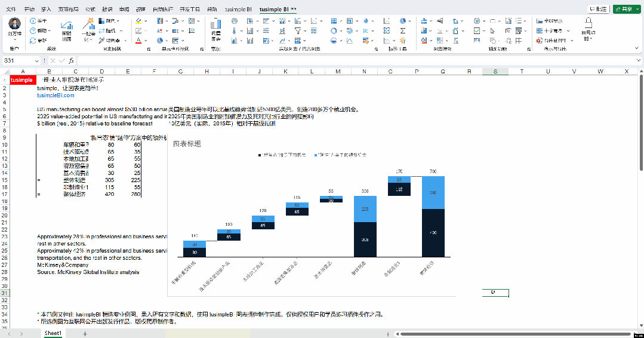The height and width of the screenshot is (338, 644).
Task: Click the fx insert function icon
Action: 70,61
